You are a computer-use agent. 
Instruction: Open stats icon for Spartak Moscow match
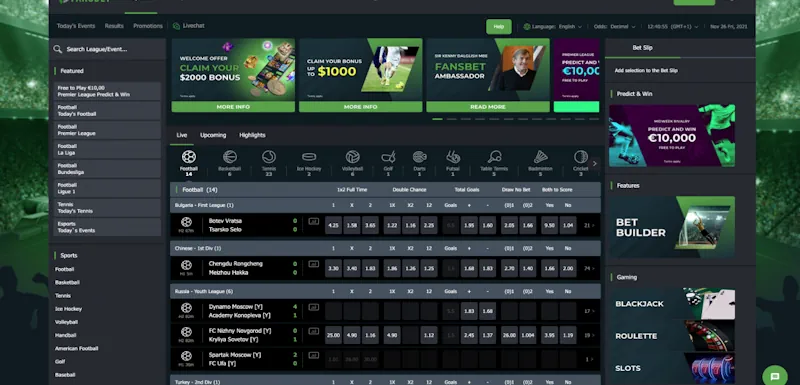click(x=313, y=355)
